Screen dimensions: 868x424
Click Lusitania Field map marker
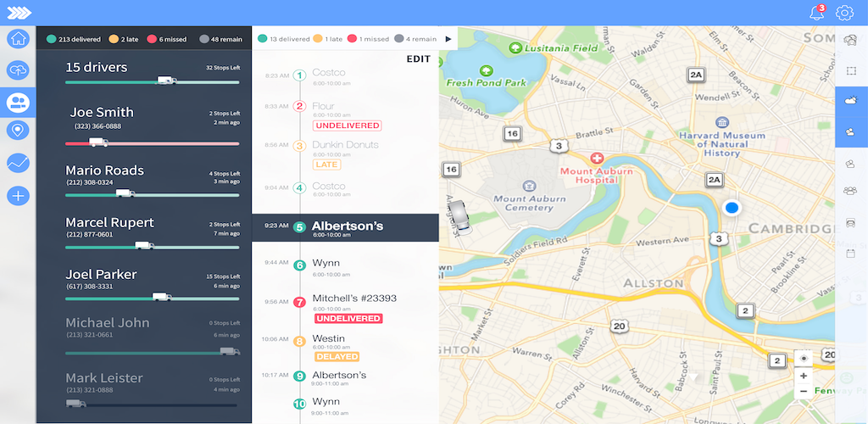516,47
